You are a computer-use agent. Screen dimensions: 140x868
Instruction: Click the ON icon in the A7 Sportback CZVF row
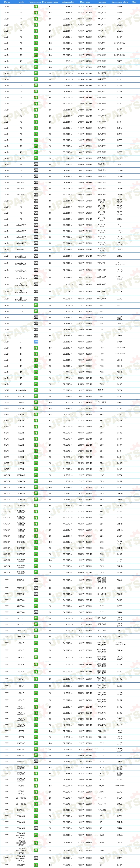[x=36, y=291]
